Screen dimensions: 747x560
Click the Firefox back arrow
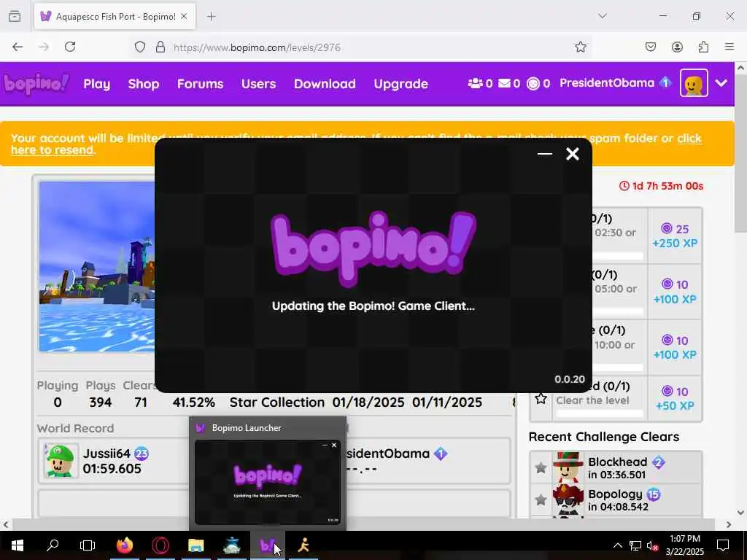point(18,47)
